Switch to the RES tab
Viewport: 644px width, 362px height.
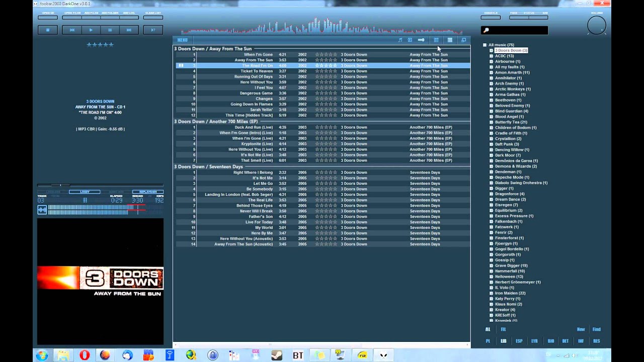click(x=596, y=341)
